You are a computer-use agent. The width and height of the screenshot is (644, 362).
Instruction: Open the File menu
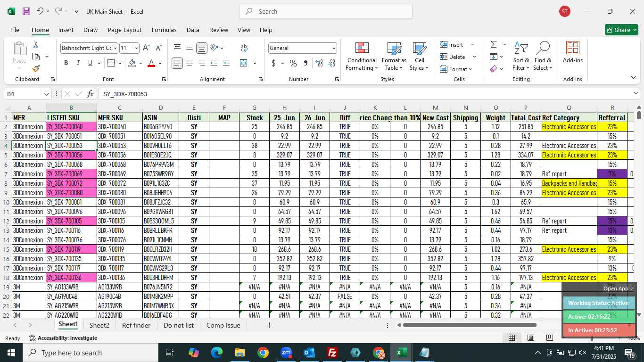(15, 30)
